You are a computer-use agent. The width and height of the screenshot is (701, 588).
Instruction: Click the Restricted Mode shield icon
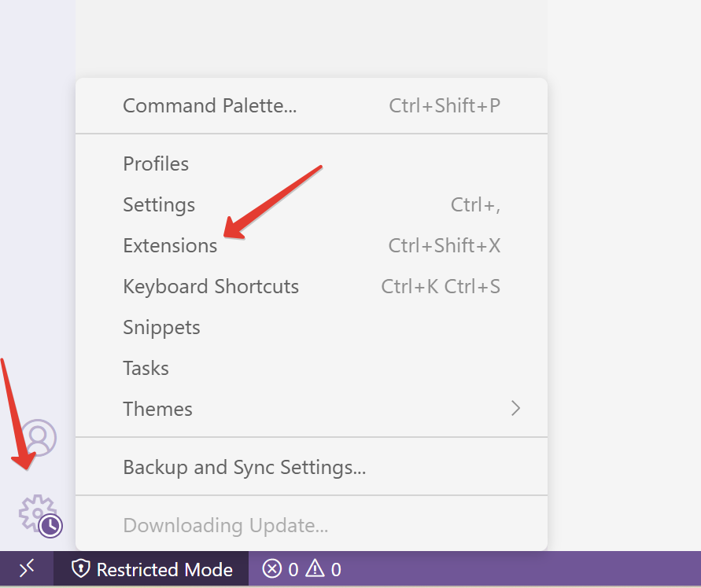80,569
